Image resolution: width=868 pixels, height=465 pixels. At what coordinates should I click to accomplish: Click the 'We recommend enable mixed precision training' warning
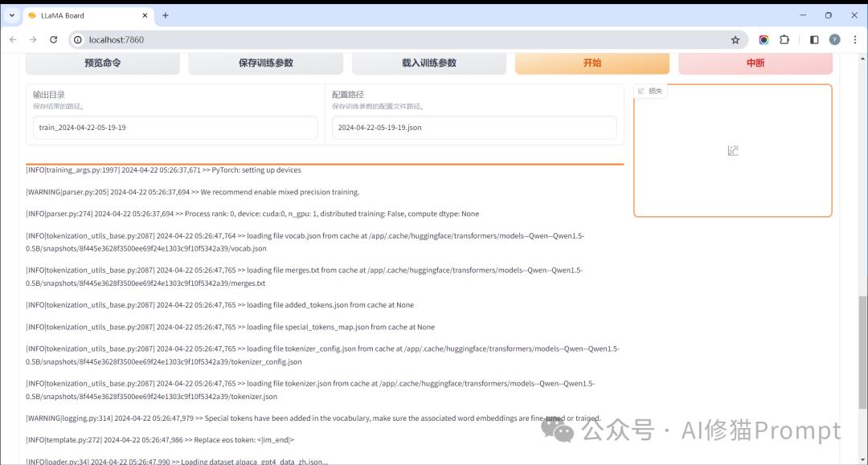click(193, 193)
